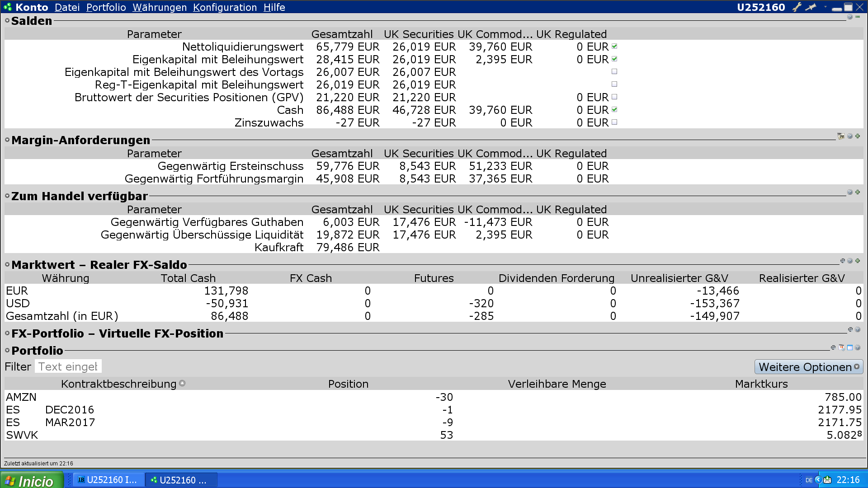Viewport: 868px width, 488px height.
Task: Check the Reg-T-Eigenkapital row checkbox
Action: (614, 84)
